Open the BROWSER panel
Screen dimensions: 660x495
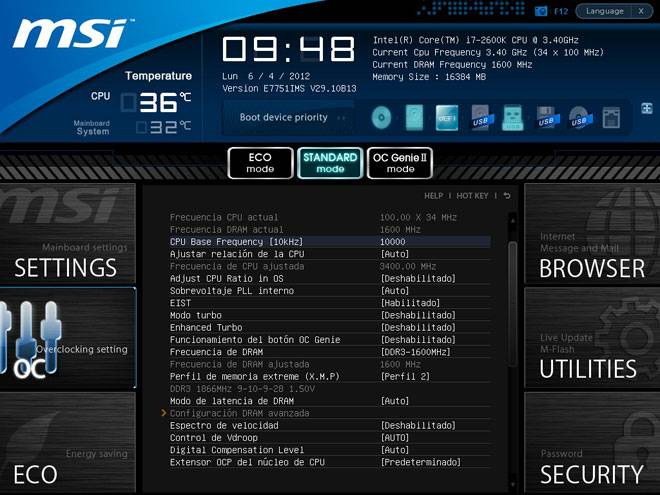592,234
